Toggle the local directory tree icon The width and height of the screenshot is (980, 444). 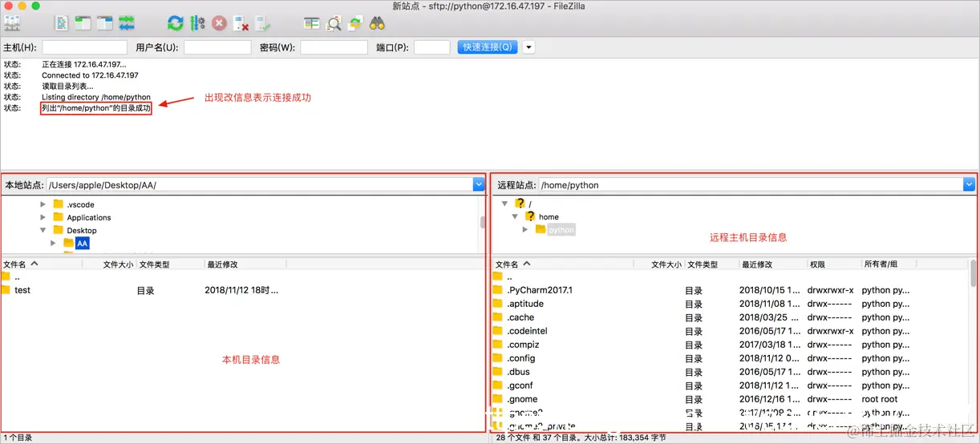83,23
